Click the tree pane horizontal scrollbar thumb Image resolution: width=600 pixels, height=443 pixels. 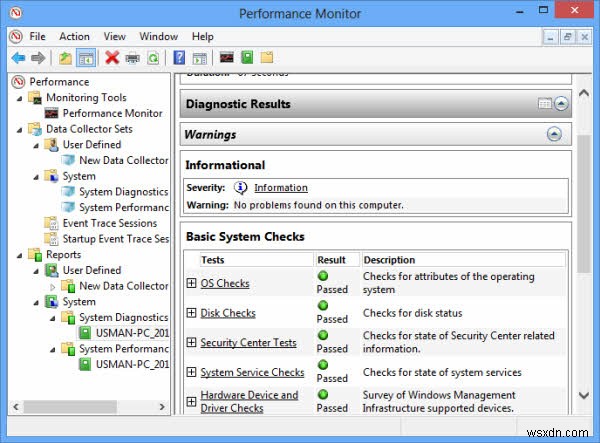[70, 407]
